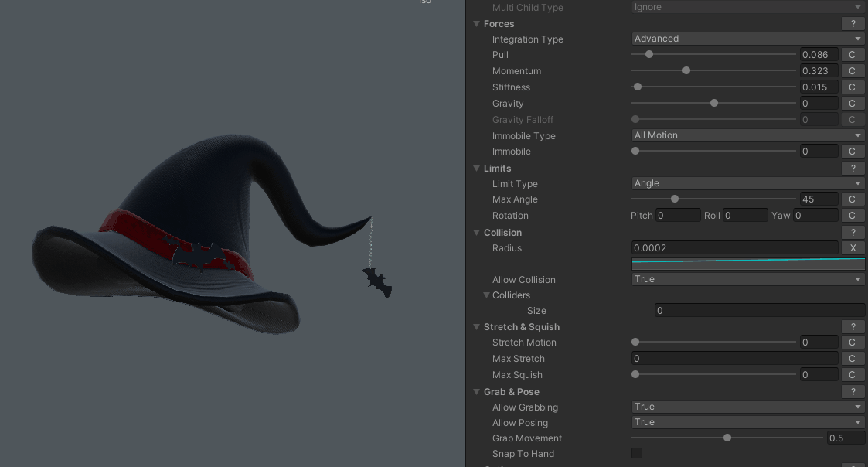This screenshot has height=467, width=868.
Task: Collapse the Forces section
Action: point(477,24)
